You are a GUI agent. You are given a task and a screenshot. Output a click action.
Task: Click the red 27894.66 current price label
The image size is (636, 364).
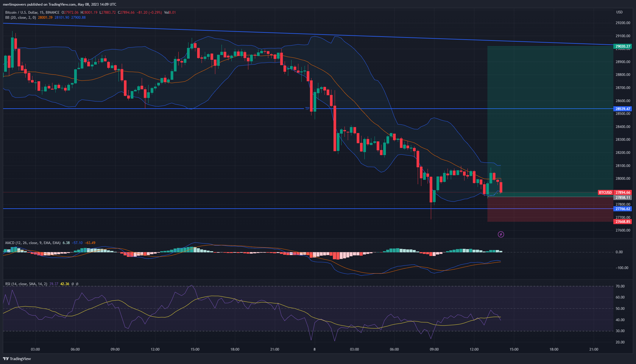[x=623, y=193]
